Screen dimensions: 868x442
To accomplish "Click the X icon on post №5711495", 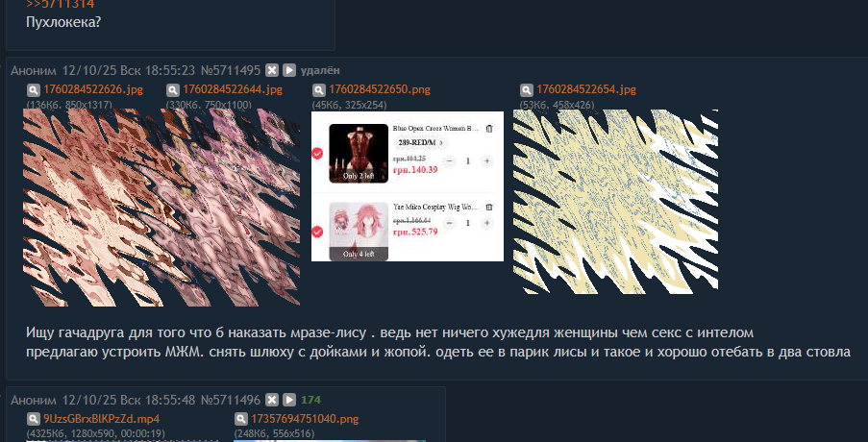I will click(x=271, y=70).
